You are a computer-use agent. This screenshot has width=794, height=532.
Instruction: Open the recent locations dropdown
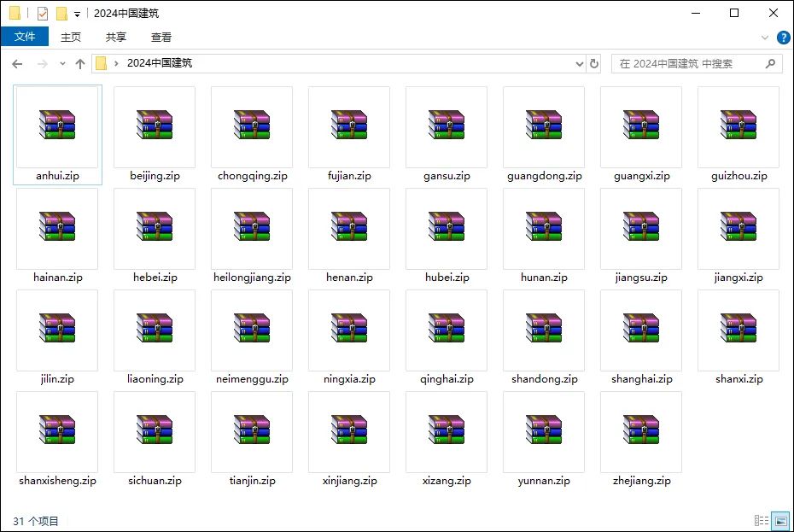click(62, 64)
